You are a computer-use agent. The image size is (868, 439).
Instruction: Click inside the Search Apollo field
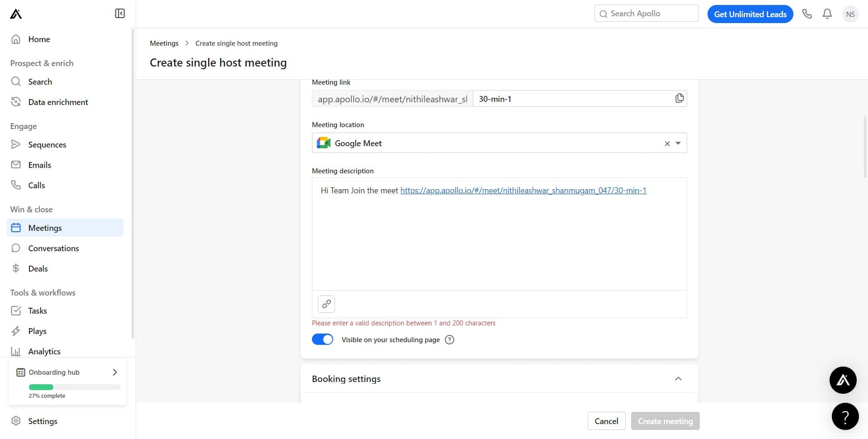point(646,13)
